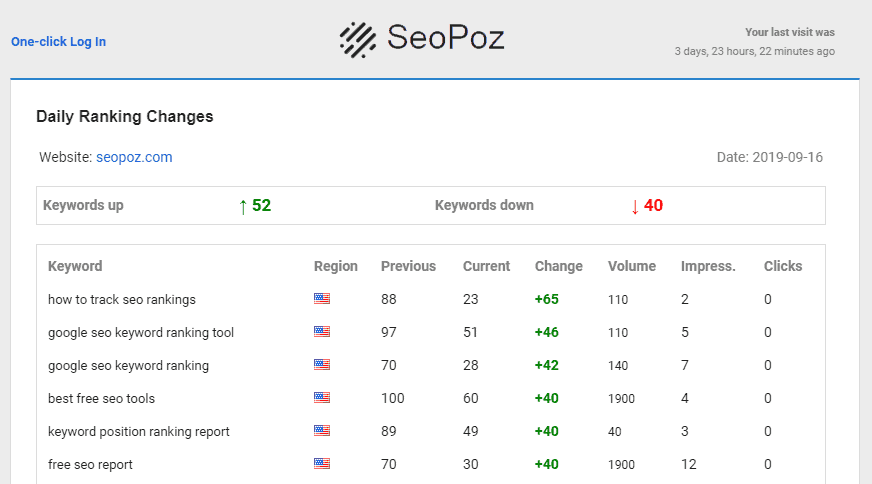
Task: Click current rank 51
Action: point(470,332)
